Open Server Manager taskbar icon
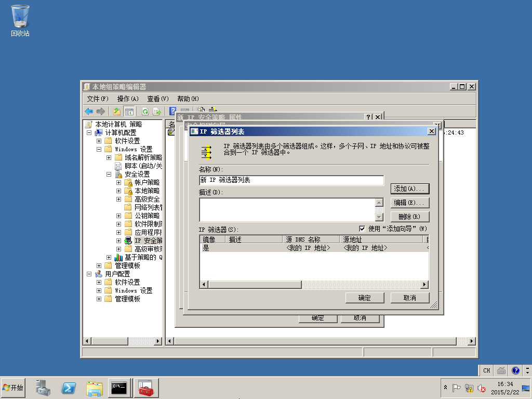 click(x=43, y=388)
